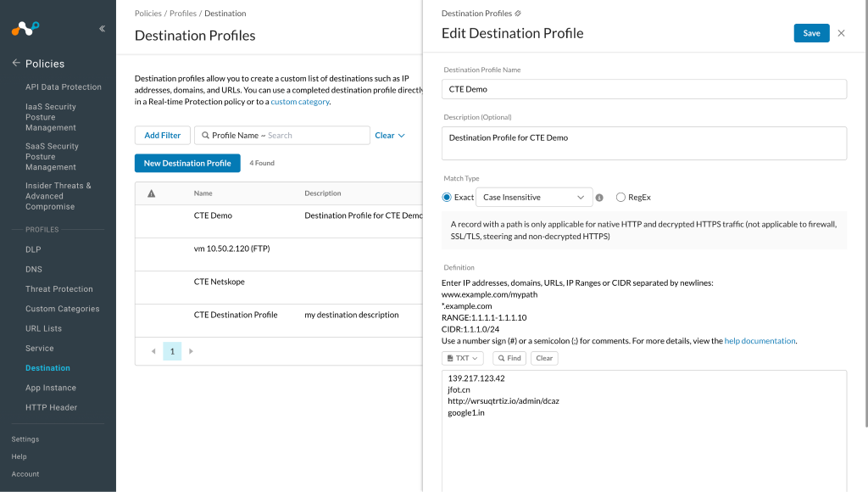The width and height of the screenshot is (868, 492).
Task: Open URL Lists page
Action: coord(44,328)
